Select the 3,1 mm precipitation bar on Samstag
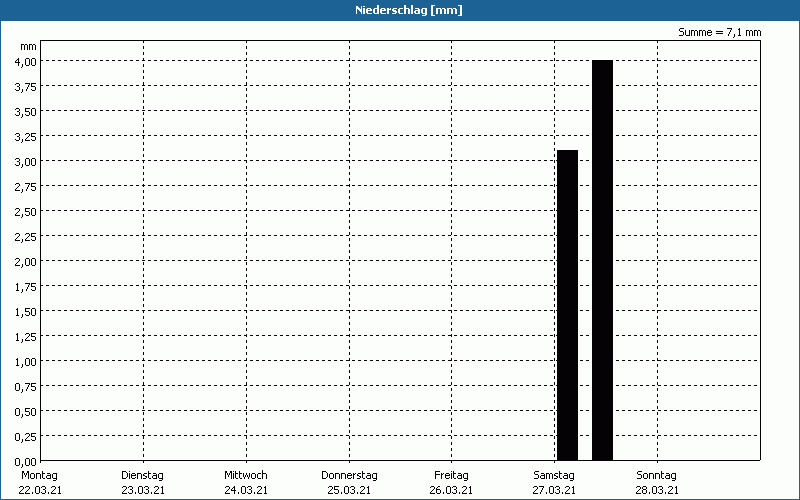 [x=567, y=305]
